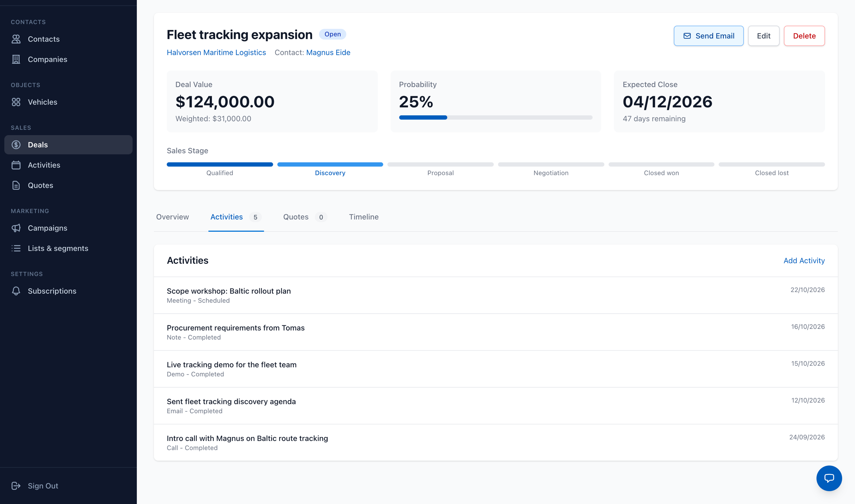Viewport: 855px width, 504px height.
Task: Open the chat bubble widget
Action: coord(829,478)
